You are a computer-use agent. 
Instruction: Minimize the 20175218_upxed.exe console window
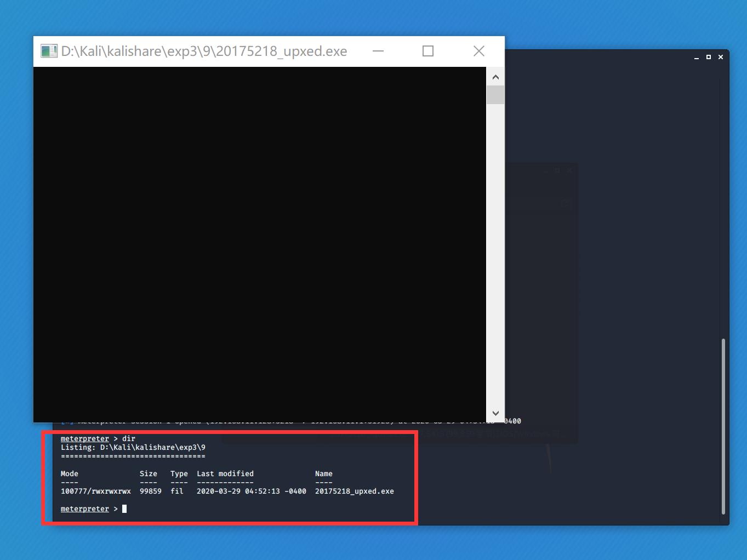click(378, 51)
